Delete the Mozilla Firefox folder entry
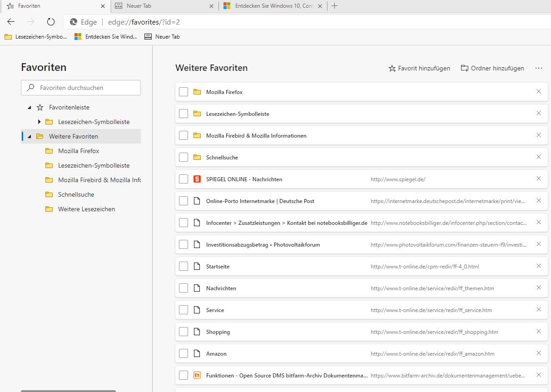 (539, 92)
